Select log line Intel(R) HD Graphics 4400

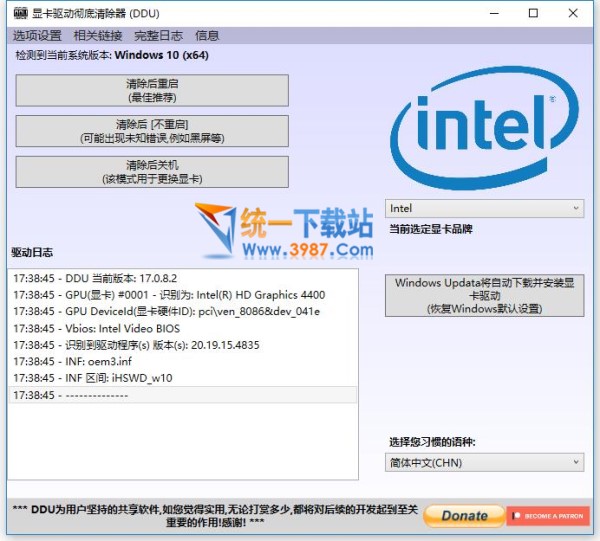pos(183,295)
